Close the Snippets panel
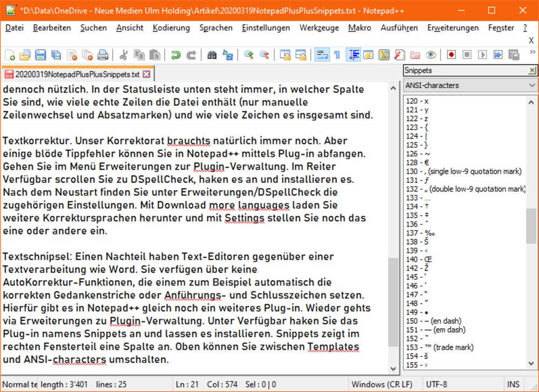The image size is (539, 392). tap(532, 71)
